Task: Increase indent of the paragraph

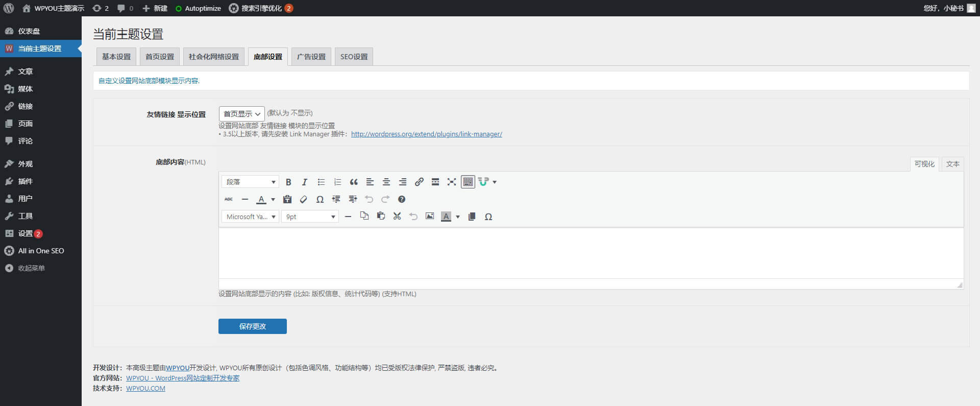Action: pyautogui.click(x=353, y=199)
